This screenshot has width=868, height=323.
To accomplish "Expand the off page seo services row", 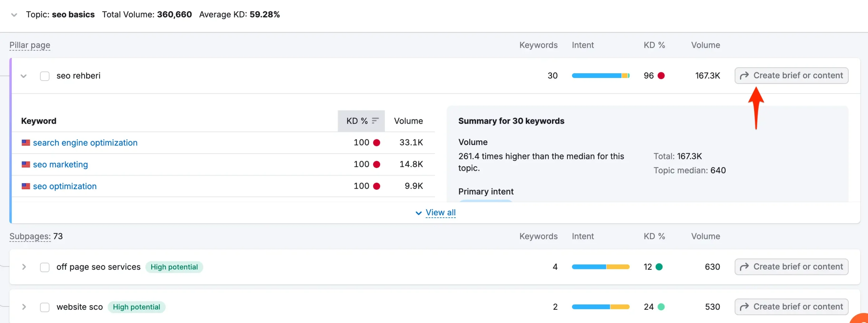I will [x=24, y=267].
